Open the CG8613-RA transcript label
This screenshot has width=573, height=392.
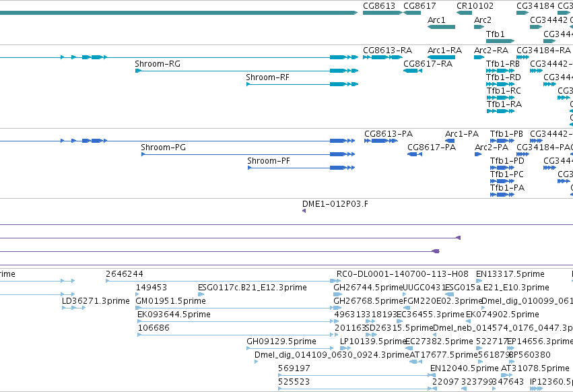coord(387,50)
